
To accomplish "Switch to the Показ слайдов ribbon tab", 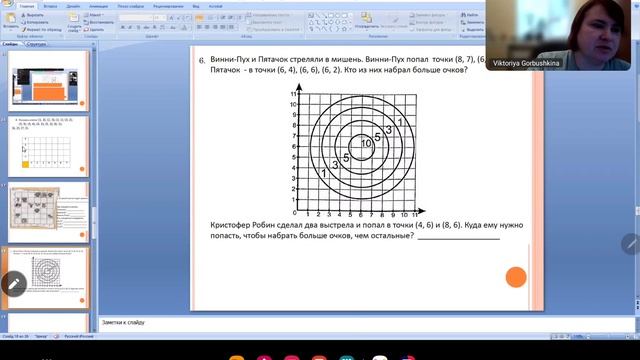I will (131, 7).
